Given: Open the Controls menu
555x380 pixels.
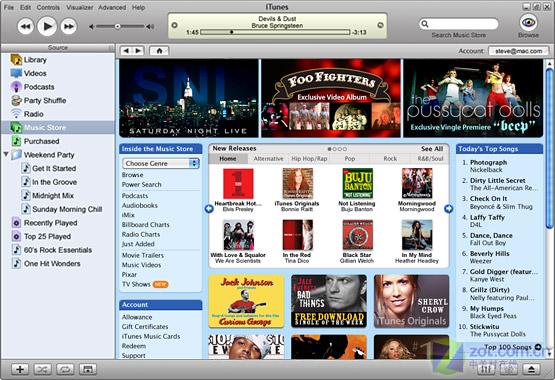Looking at the screenshot, I should (48, 7).
